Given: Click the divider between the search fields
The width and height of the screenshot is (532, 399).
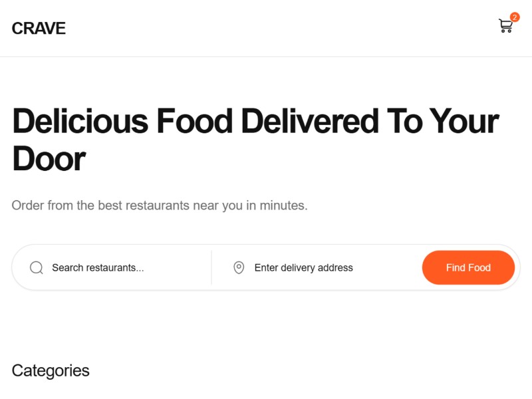Looking at the screenshot, I should tap(211, 267).
